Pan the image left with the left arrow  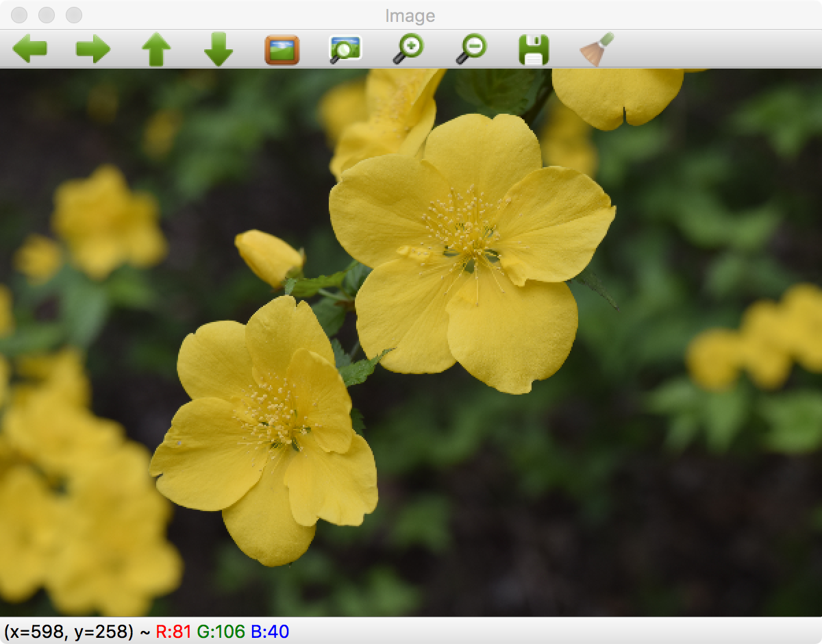(29, 49)
